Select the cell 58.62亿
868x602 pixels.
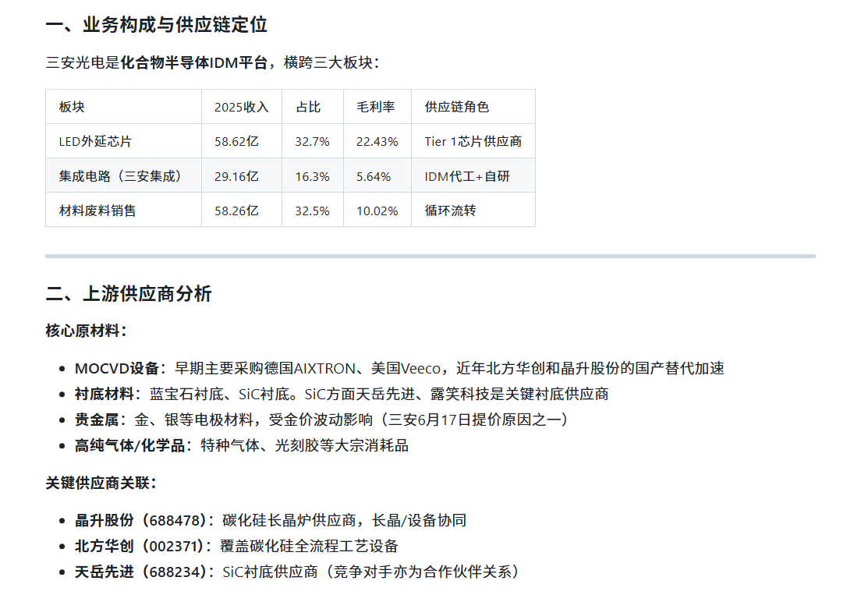click(x=236, y=141)
